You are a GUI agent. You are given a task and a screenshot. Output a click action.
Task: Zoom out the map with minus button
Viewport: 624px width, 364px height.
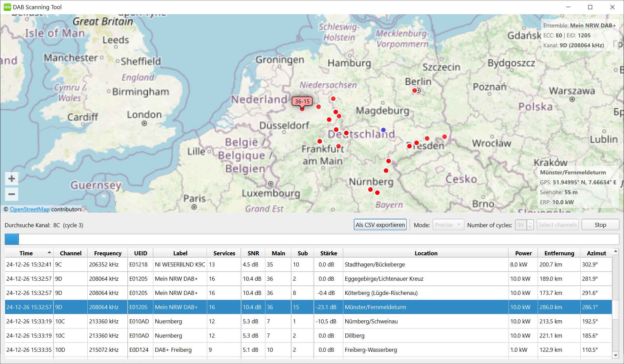(x=12, y=194)
